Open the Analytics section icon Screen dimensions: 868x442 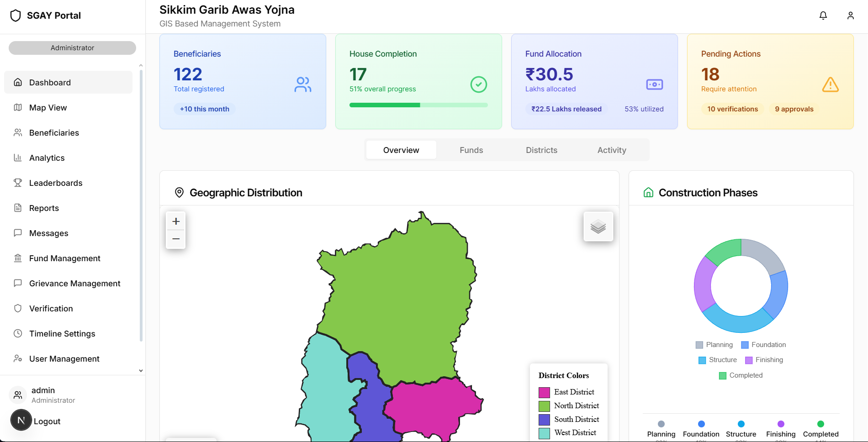(17, 158)
